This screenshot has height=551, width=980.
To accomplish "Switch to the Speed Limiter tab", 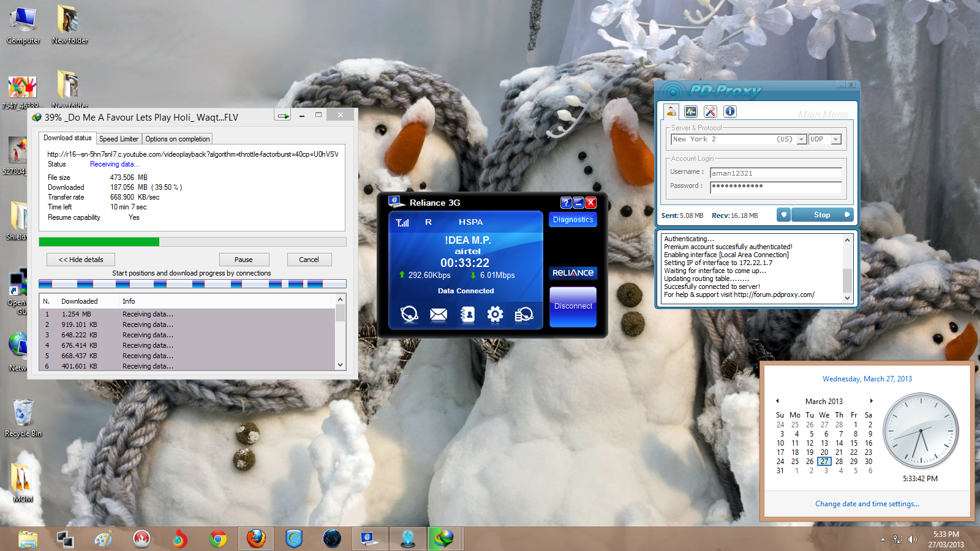I will pyautogui.click(x=119, y=139).
